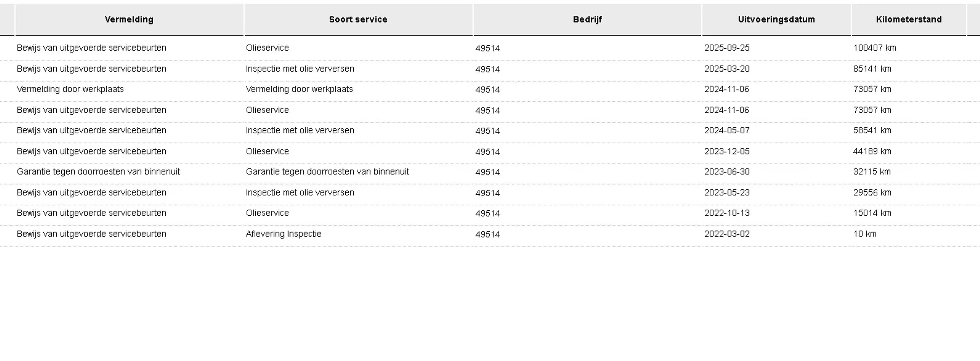The image size is (980, 361).
Task: Select the 85141 km mileage entry
Action: [872, 69]
